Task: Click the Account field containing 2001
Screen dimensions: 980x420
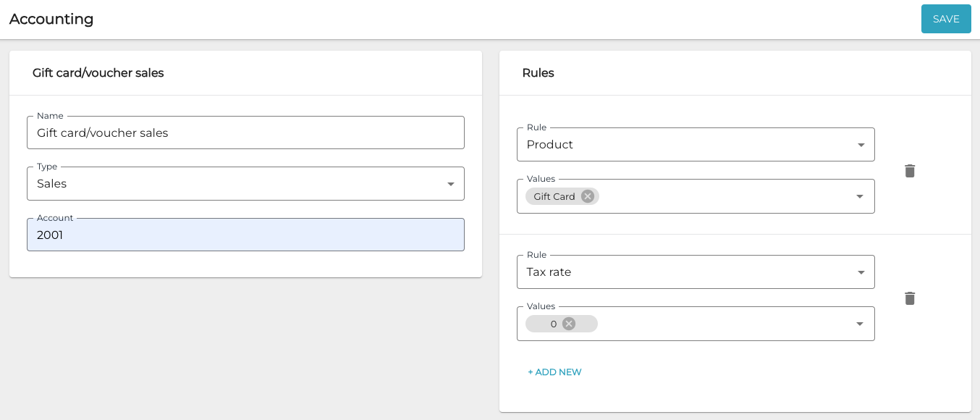Action: pos(246,235)
